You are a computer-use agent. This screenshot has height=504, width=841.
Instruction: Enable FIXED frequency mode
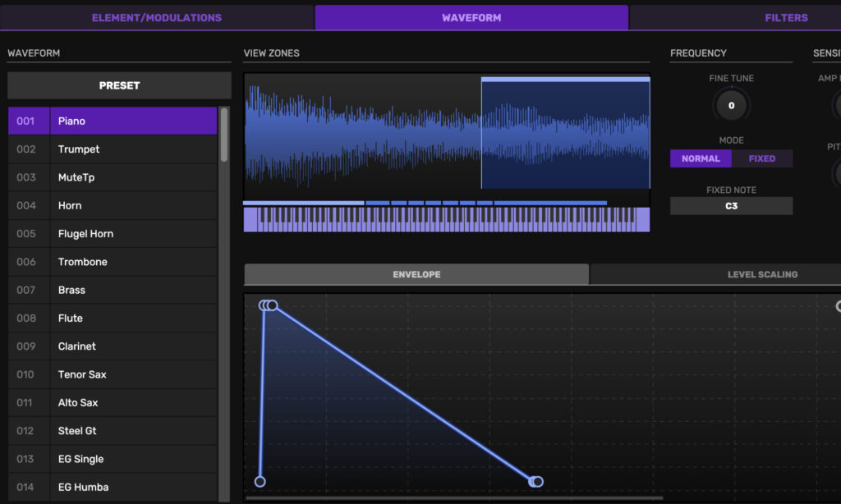point(762,158)
